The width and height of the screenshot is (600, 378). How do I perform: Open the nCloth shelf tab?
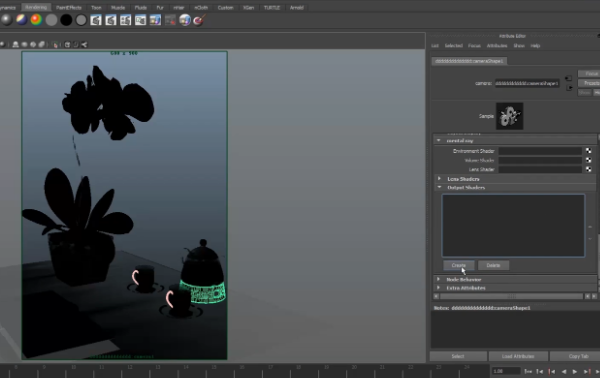(x=201, y=8)
